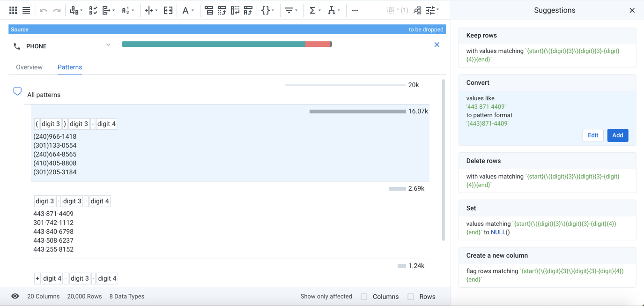The image size is (644, 306).
Task: Click the red mismatched segment of quality bar
Action: click(x=318, y=44)
